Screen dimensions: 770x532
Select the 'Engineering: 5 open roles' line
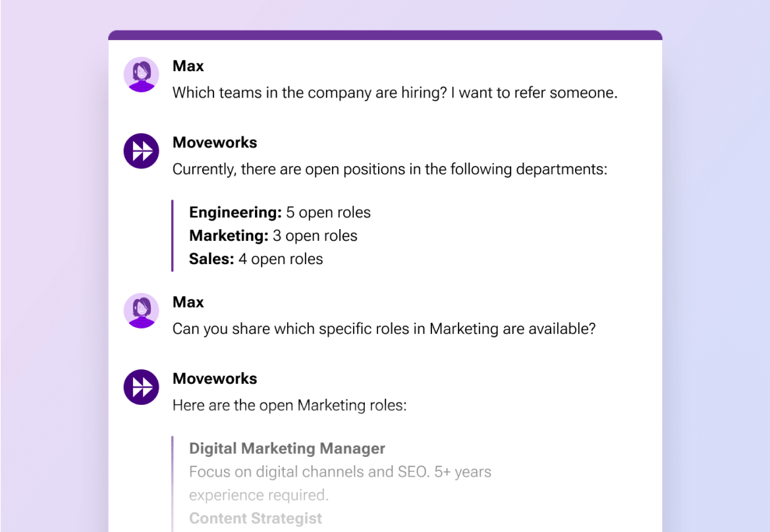pyautogui.click(x=279, y=212)
